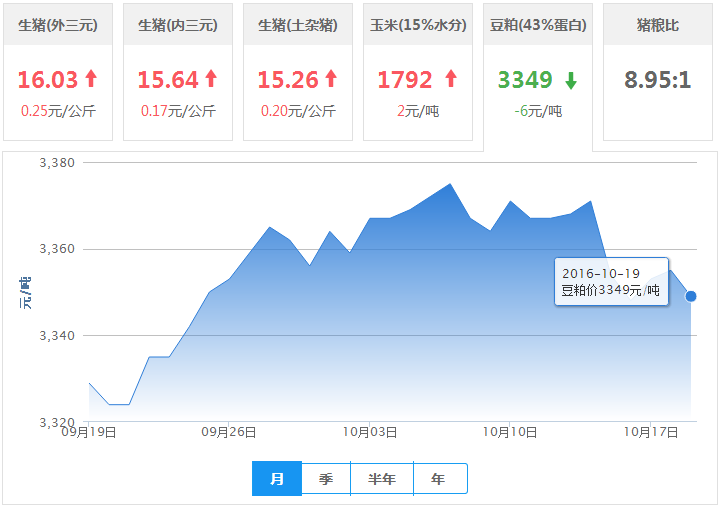Select the 生猪(内三元) price tab
Viewport: 722px width, 509px height.
pyautogui.click(x=178, y=72)
